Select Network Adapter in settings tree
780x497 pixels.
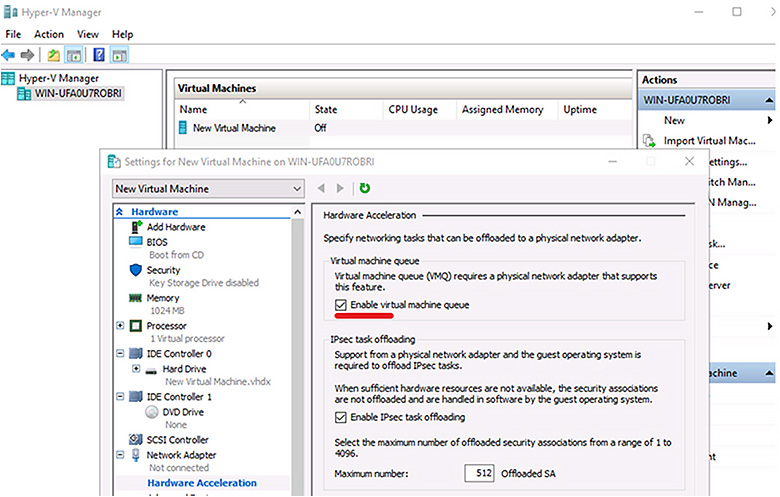[181, 455]
